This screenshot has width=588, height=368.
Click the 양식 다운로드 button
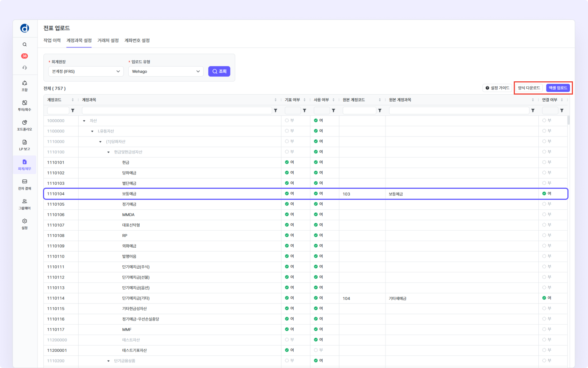click(x=529, y=88)
